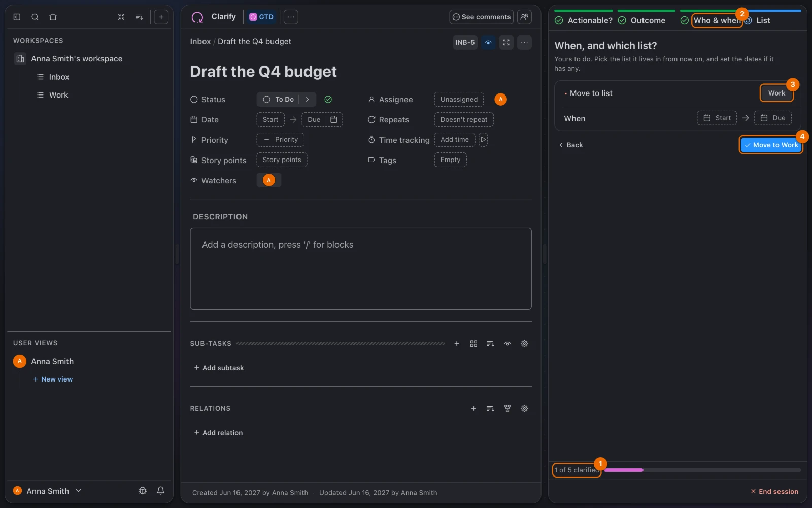Mark task complete with green check
The image size is (812, 508).
tap(328, 99)
